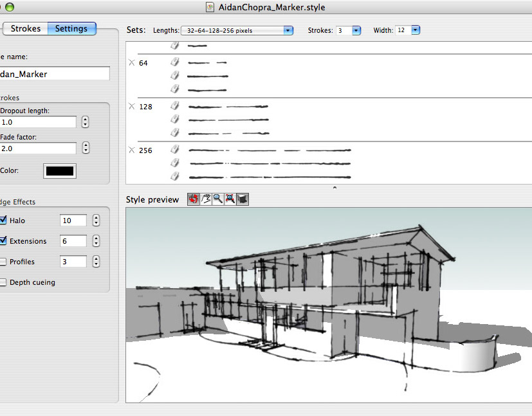Click the Zoom Extents tool
Image resolution: width=532 pixels, height=416 pixels.
click(230, 199)
